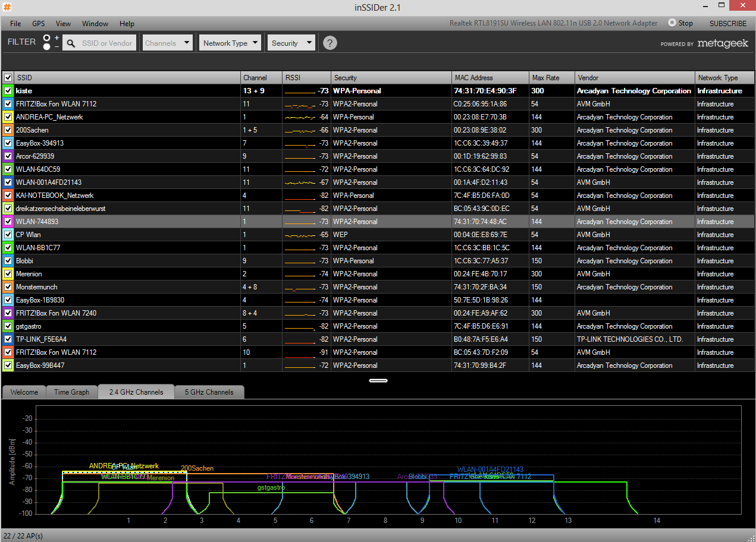The width and height of the screenshot is (756, 542).
Task: Click the 200Sachen label in channel graph
Action: tap(197, 469)
